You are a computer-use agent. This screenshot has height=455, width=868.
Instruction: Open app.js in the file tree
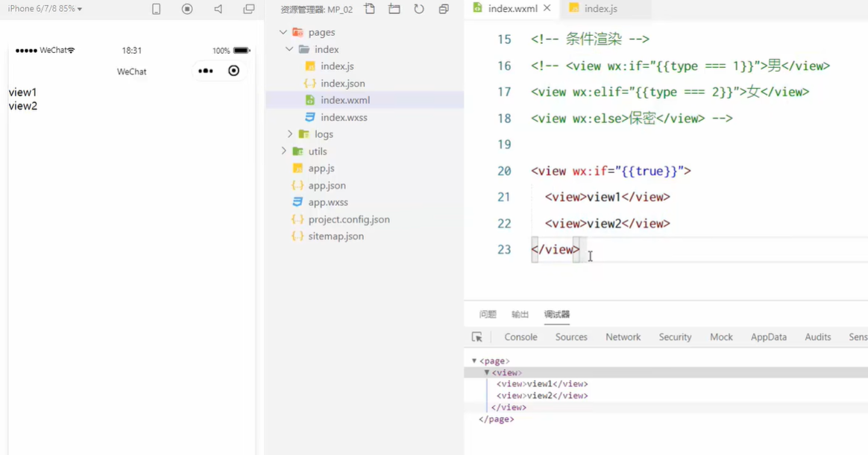tap(321, 169)
